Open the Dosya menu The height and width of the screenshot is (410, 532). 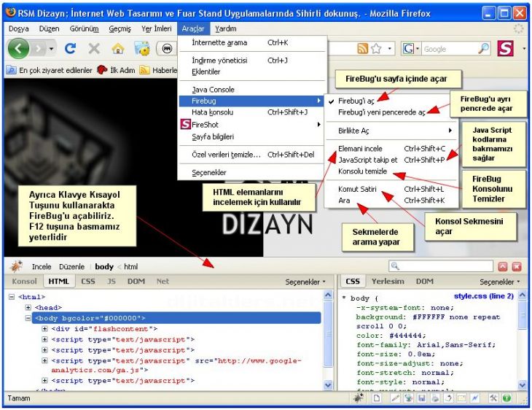tap(19, 28)
